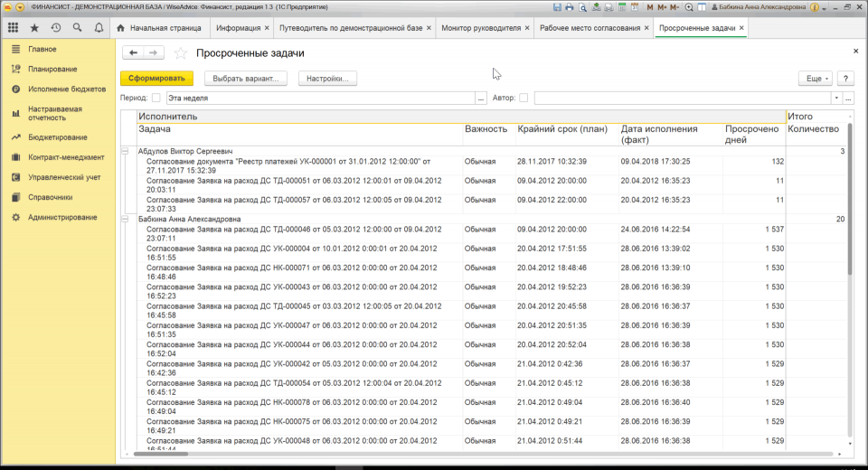Screen dimensions: 868x470
Task: Switch to Путеводитель по демонстрационной базе tab
Action: pyautogui.click(x=351, y=28)
